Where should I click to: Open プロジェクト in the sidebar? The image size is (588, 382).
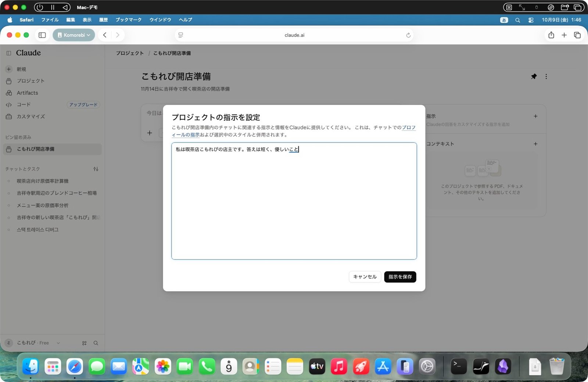pos(31,81)
